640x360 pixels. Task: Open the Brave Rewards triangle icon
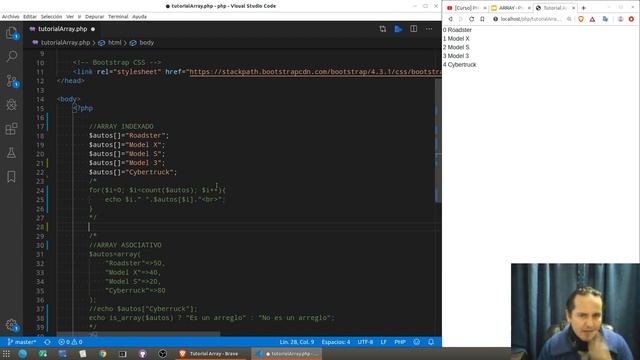pyautogui.click(x=592, y=19)
